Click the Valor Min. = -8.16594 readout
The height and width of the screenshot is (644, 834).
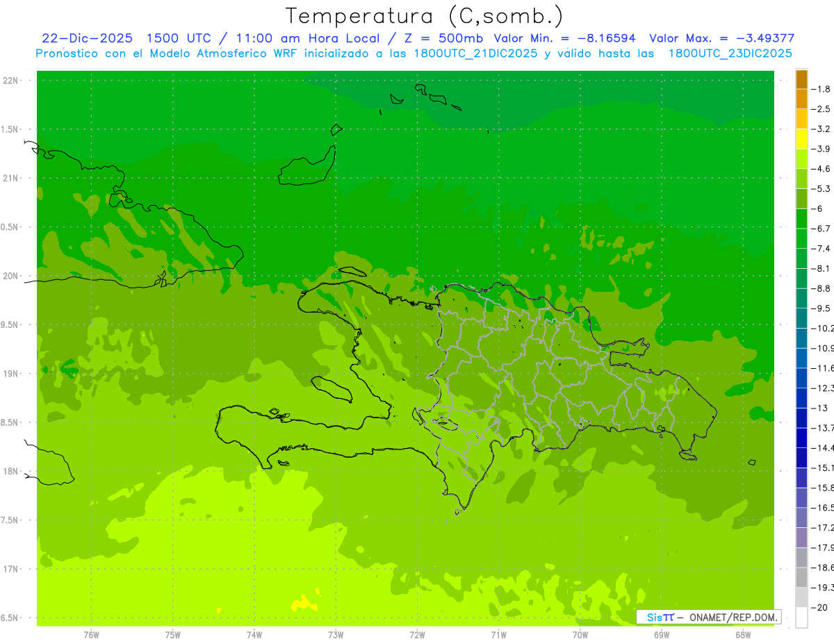pyautogui.click(x=564, y=38)
